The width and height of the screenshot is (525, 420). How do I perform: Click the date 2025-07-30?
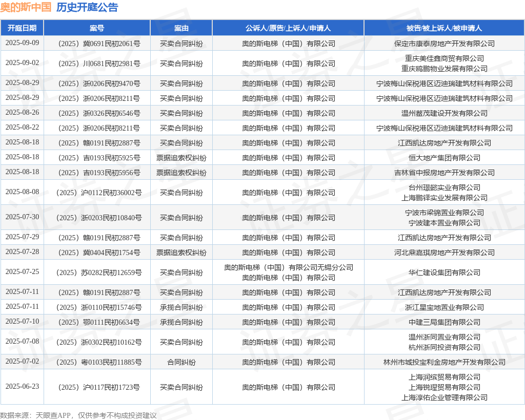coord(22,217)
